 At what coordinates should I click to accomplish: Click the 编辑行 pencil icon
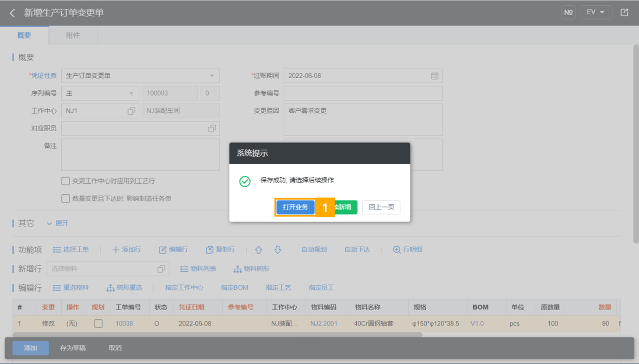(162, 249)
